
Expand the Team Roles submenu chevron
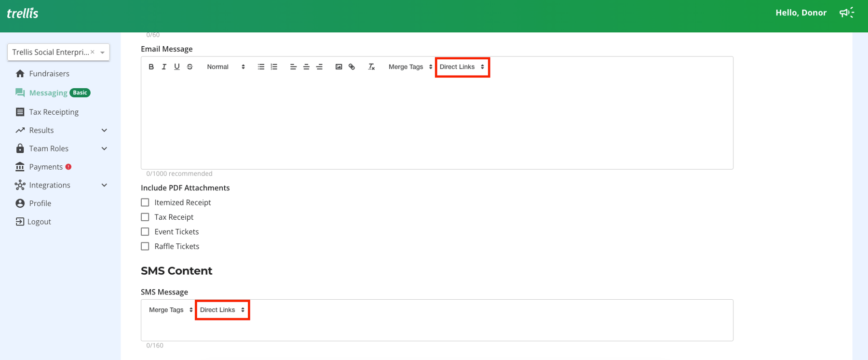(104, 148)
